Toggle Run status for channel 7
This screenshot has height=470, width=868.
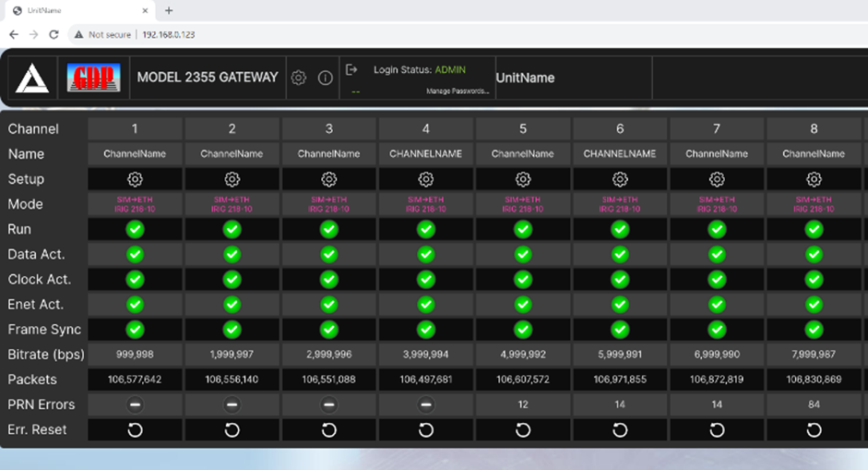click(717, 229)
